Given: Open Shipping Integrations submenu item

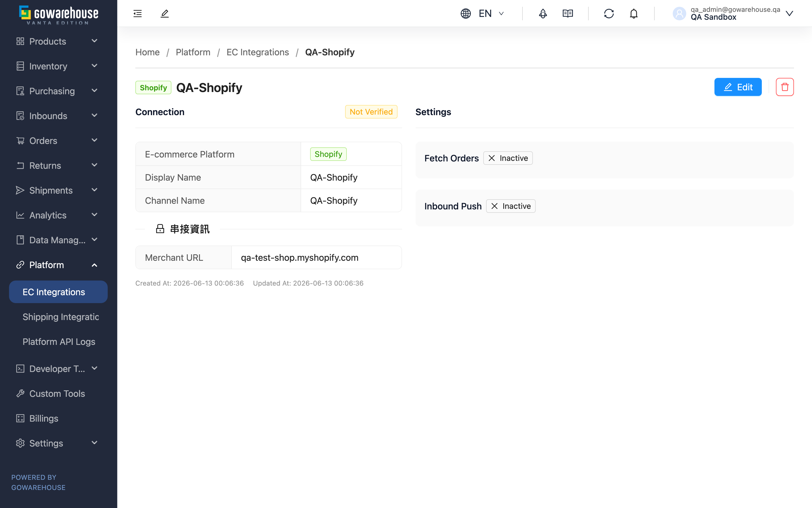Looking at the screenshot, I should click(61, 317).
